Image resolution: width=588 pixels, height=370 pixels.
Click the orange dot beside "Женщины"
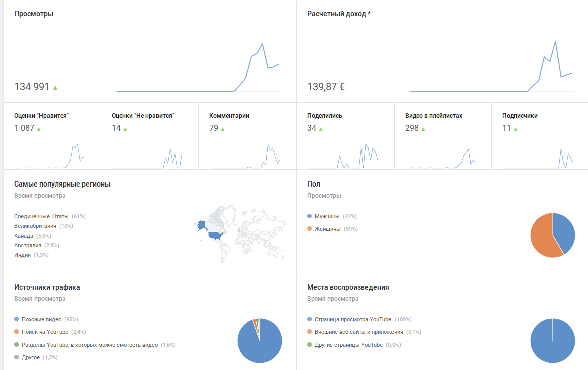310,229
